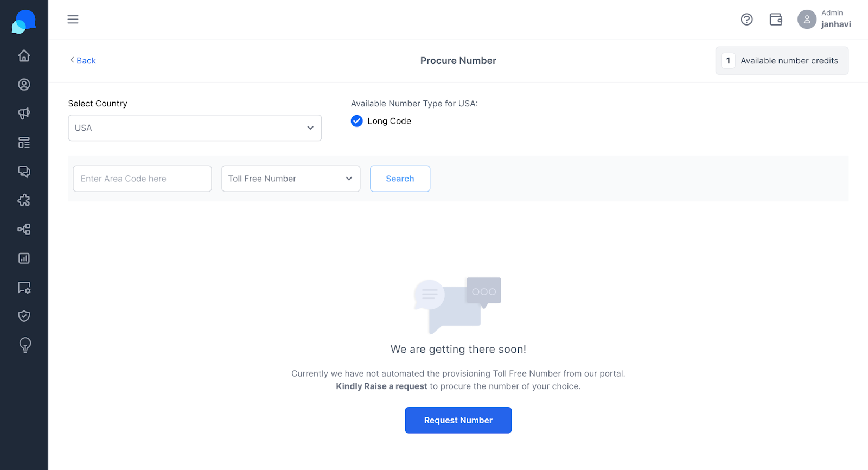
Task: Open the wallet icon in header
Action: [776, 20]
